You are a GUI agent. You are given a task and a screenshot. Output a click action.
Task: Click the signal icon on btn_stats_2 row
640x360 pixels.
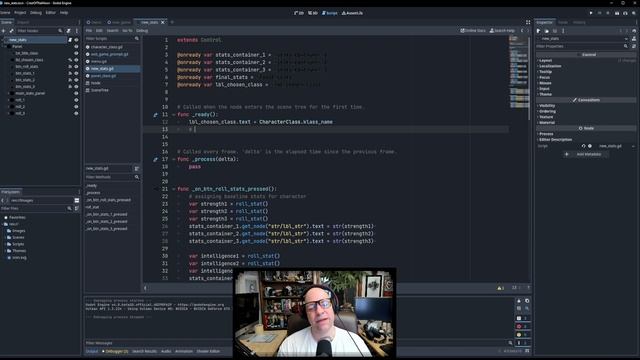click(70, 80)
